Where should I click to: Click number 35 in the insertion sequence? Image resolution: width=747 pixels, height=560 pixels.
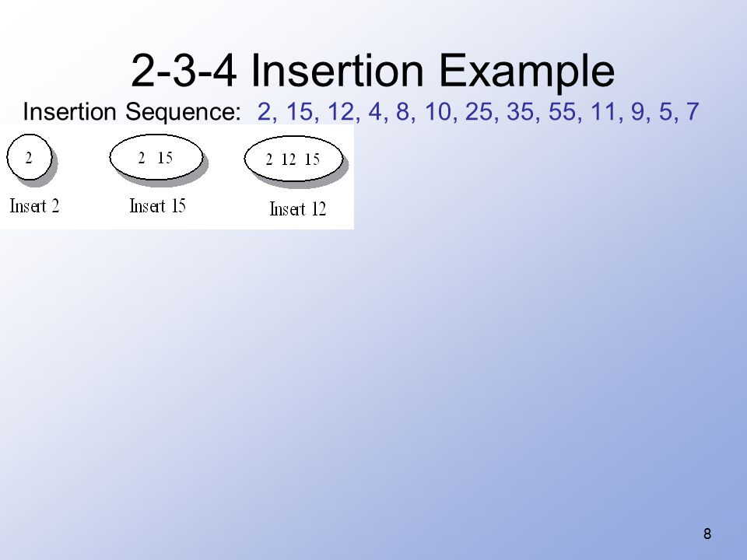(x=521, y=112)
